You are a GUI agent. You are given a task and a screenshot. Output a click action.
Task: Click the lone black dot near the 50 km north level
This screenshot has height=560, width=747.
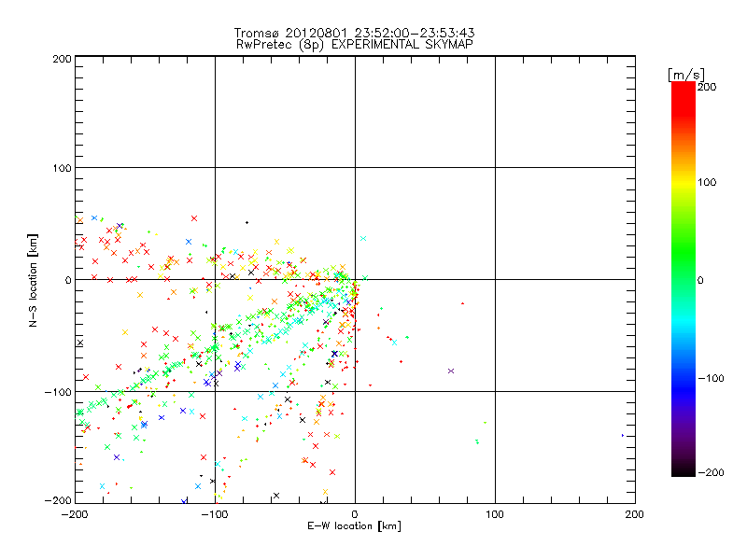coord(247,222)
